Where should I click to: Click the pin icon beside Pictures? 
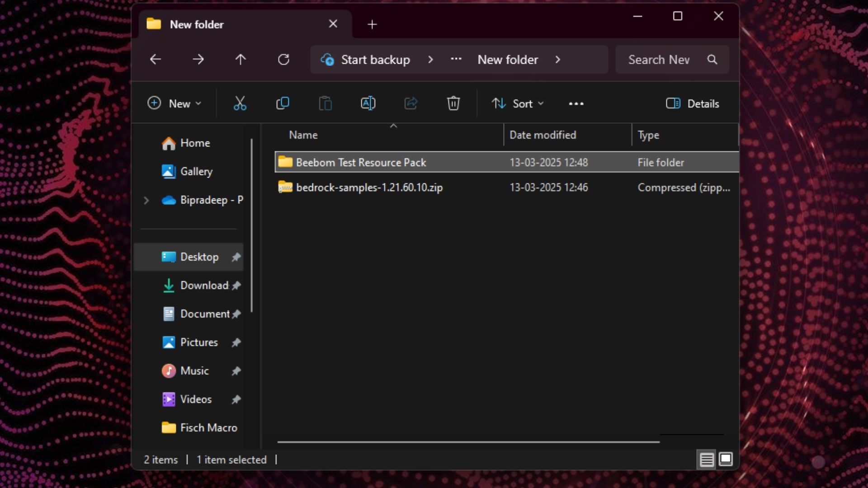tap(236, 342)
